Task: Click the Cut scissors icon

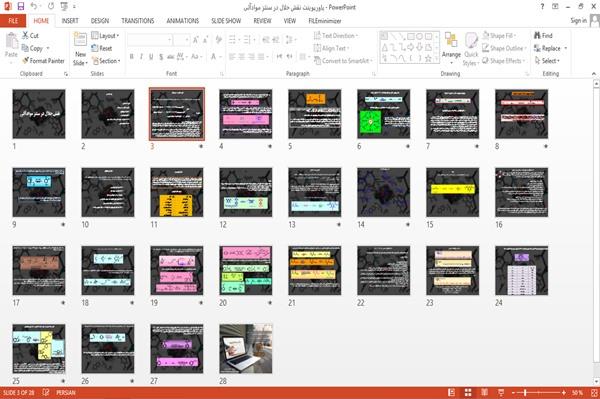Action: click(25, 35)
